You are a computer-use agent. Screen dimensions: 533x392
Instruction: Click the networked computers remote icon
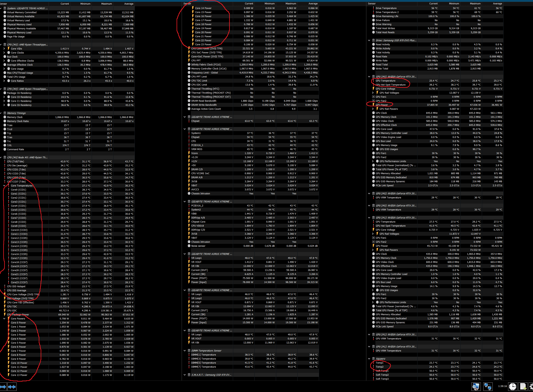click(488, 387)
